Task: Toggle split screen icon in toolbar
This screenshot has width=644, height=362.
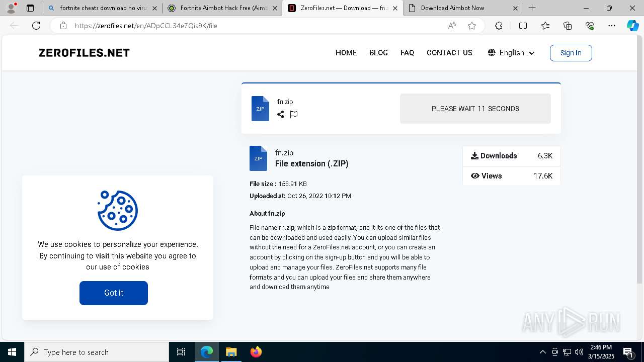Action: [523, 26]
